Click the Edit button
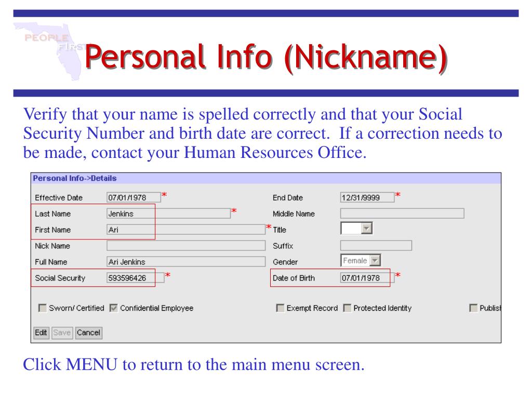This screenshot has height=399, width=532. tap(42, 332)
